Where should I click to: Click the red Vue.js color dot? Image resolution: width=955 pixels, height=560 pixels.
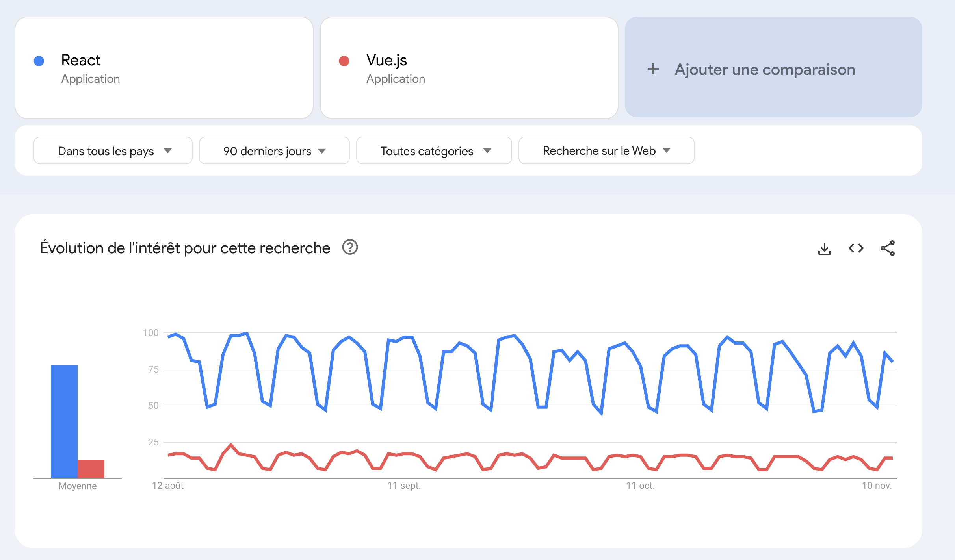[344, 61]
